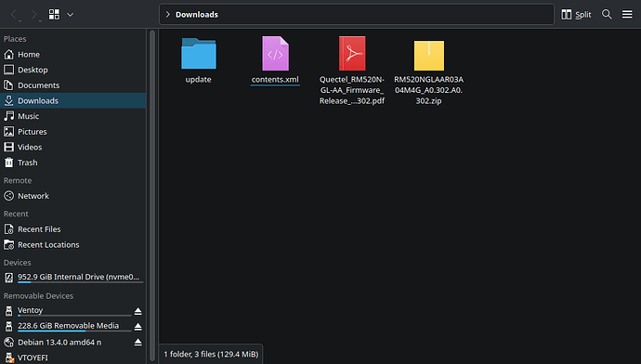Open Videos in Places
The width and height of the screenshot is (641, 364).
point(72,148)
